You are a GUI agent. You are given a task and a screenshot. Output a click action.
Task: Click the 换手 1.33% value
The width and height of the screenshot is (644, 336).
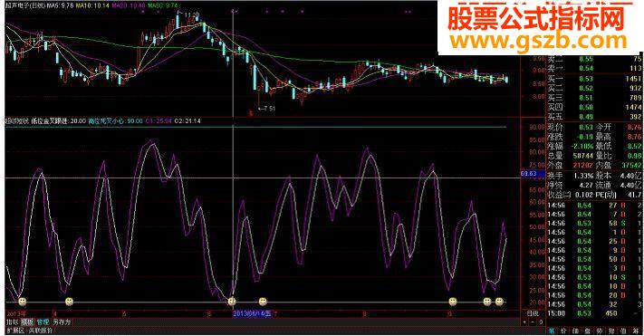tap(583, 176)
